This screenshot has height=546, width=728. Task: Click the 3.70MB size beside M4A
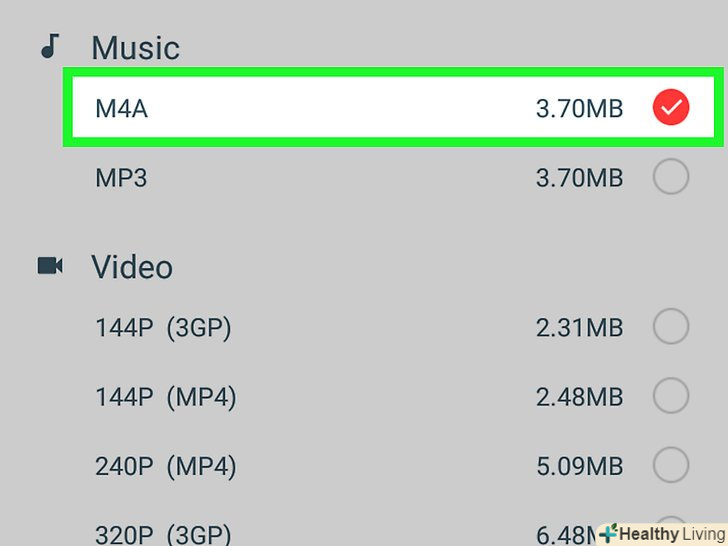click(579, 108)
